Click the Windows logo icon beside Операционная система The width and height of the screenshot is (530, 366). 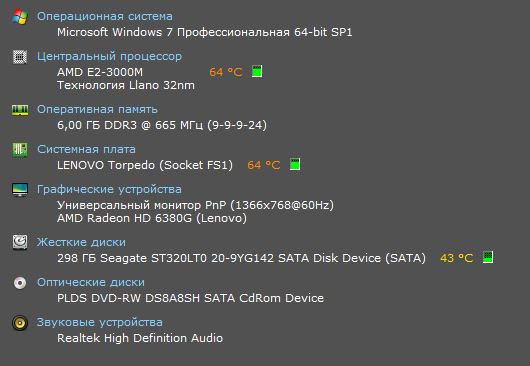[x=20, y=17]
